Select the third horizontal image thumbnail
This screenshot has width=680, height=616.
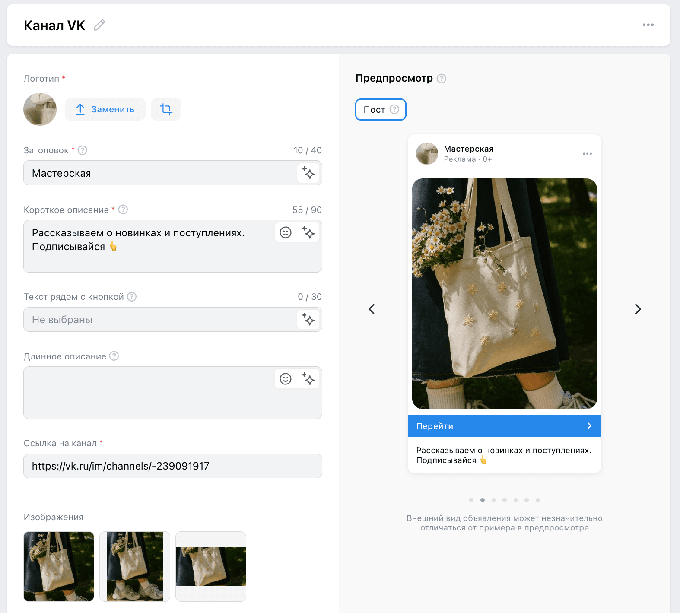pyautogui.click(x=211, y=566)
